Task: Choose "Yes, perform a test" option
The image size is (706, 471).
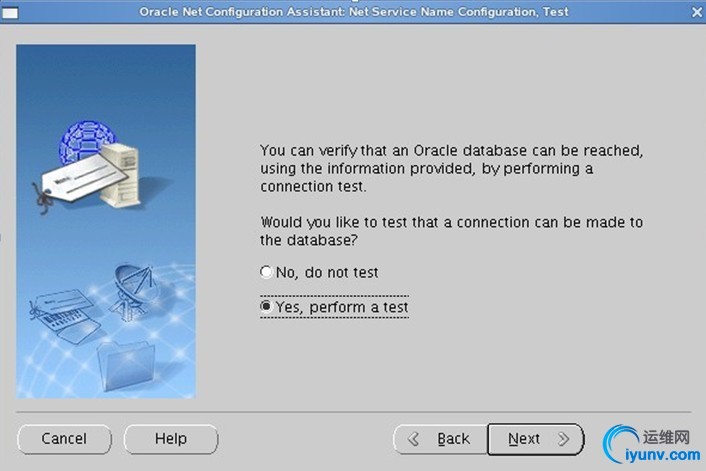Action: [266, 307]
